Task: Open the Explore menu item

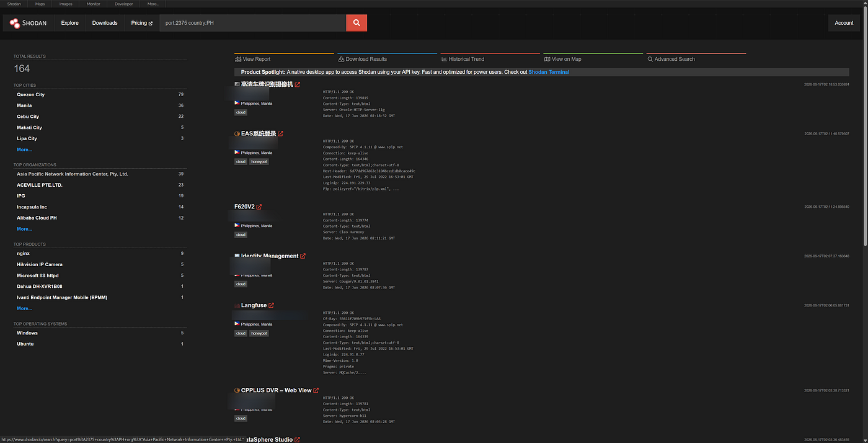Action: coord(70,23)
